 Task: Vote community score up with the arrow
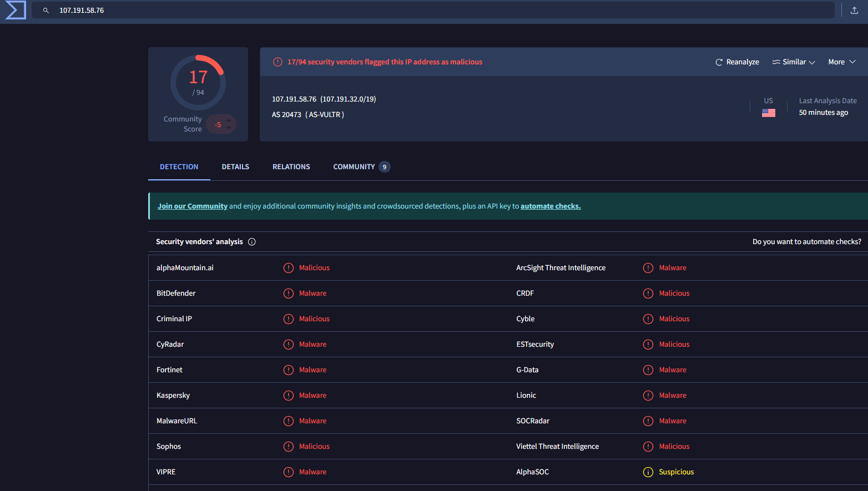(229, 120)
